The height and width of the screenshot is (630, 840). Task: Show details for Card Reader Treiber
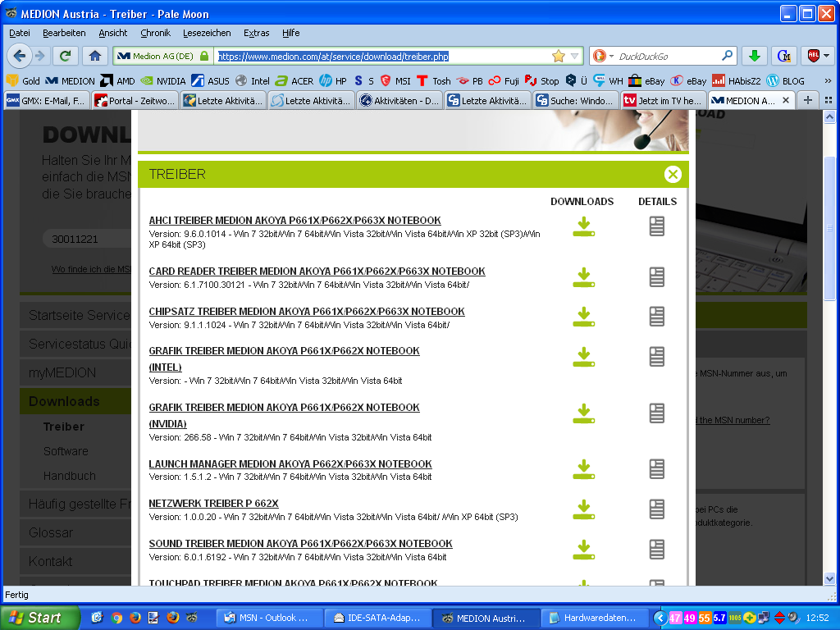pos(657,277)
